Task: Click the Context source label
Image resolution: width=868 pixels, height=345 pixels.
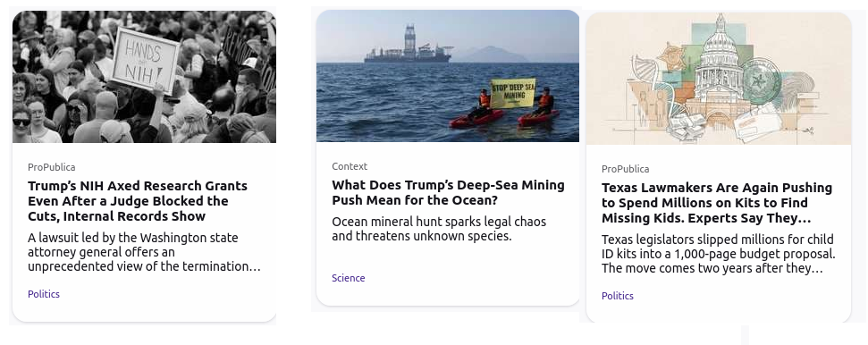Action: 350,166
